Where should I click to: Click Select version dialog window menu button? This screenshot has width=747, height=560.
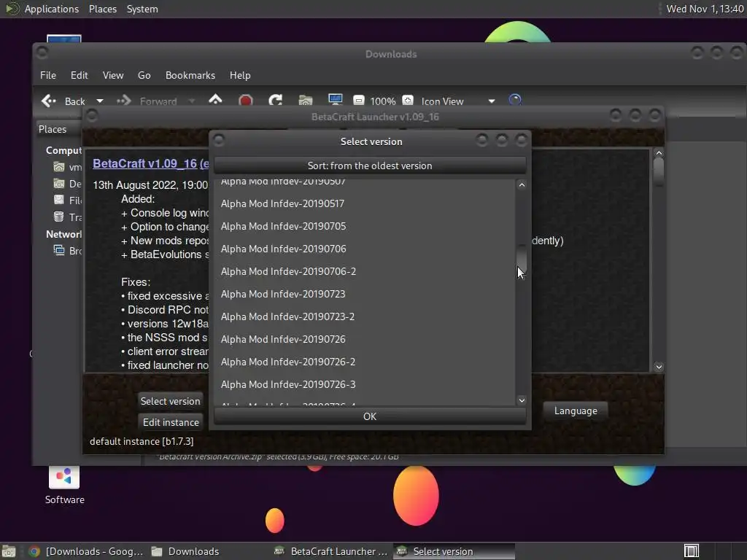point(219,140)
